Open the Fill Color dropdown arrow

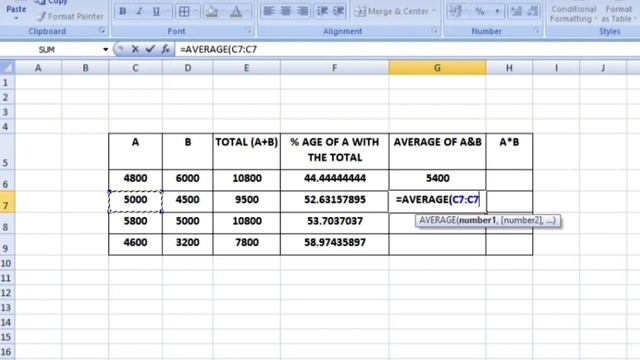(223, 11)
